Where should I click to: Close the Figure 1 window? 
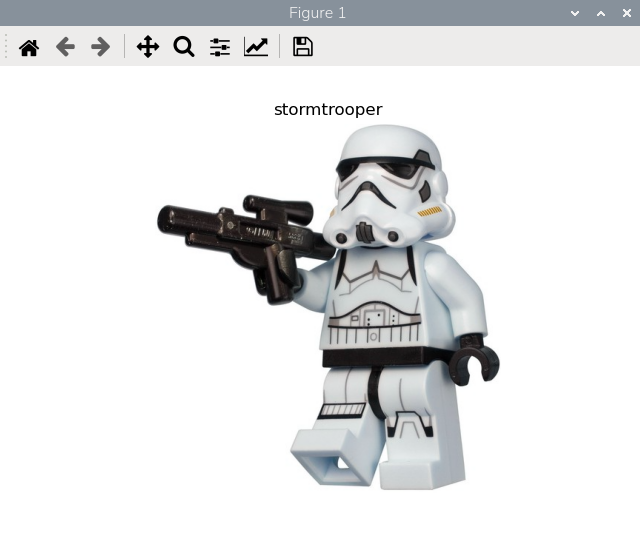(627, 13)
